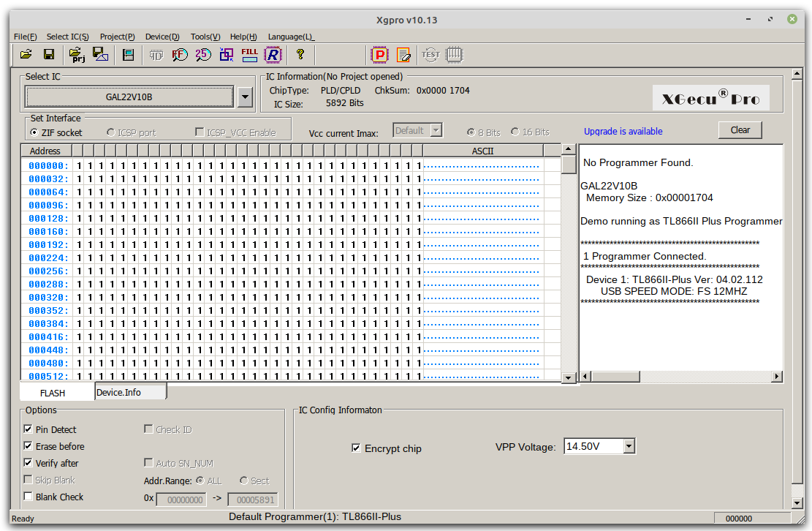
Task: Uncheck the Pin Detect option
Action: pos(29,429)
